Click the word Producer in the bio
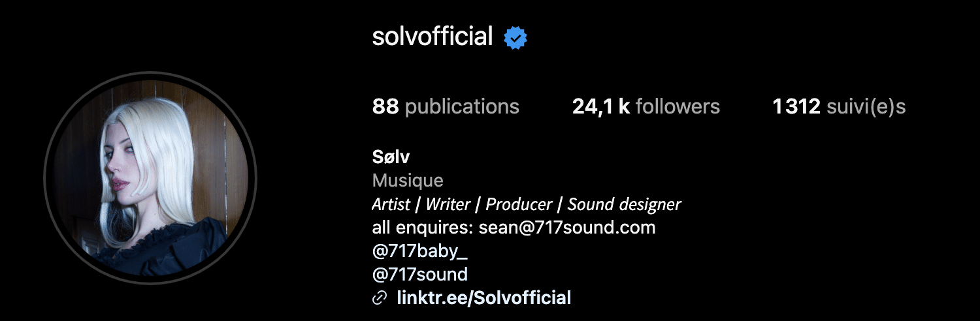Viewport: 980px width, 321px height. pos(519,204)
